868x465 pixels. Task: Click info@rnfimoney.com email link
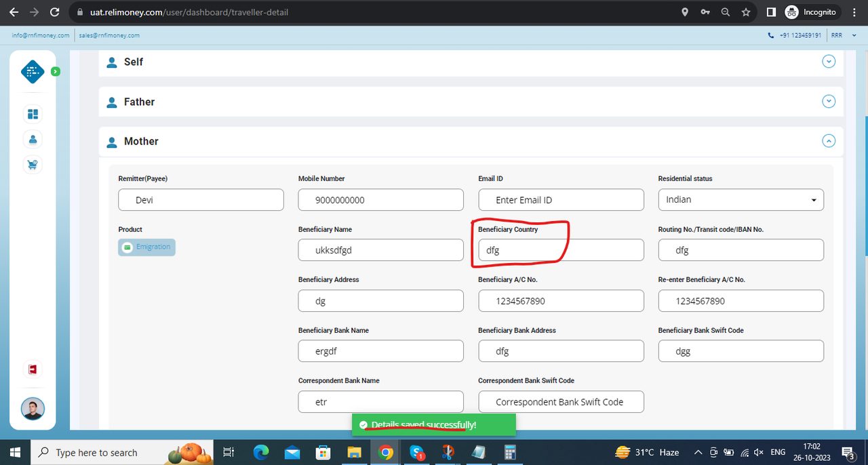(41, 35)
